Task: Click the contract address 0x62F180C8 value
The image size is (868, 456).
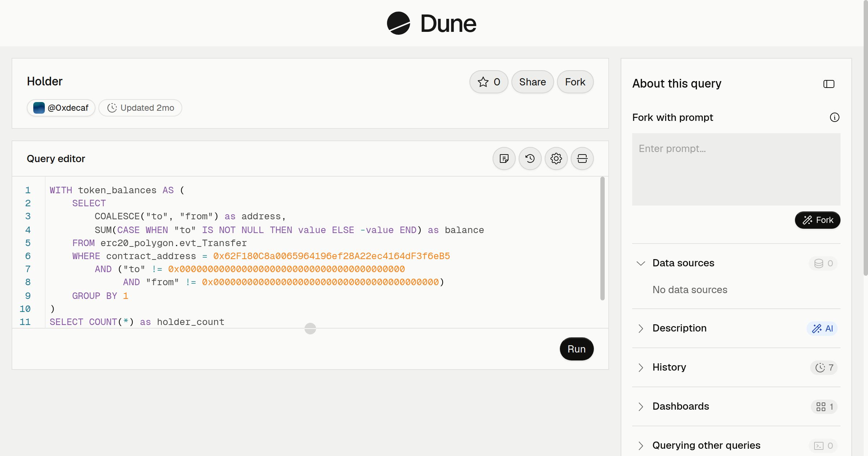Action: pos(331,256)
